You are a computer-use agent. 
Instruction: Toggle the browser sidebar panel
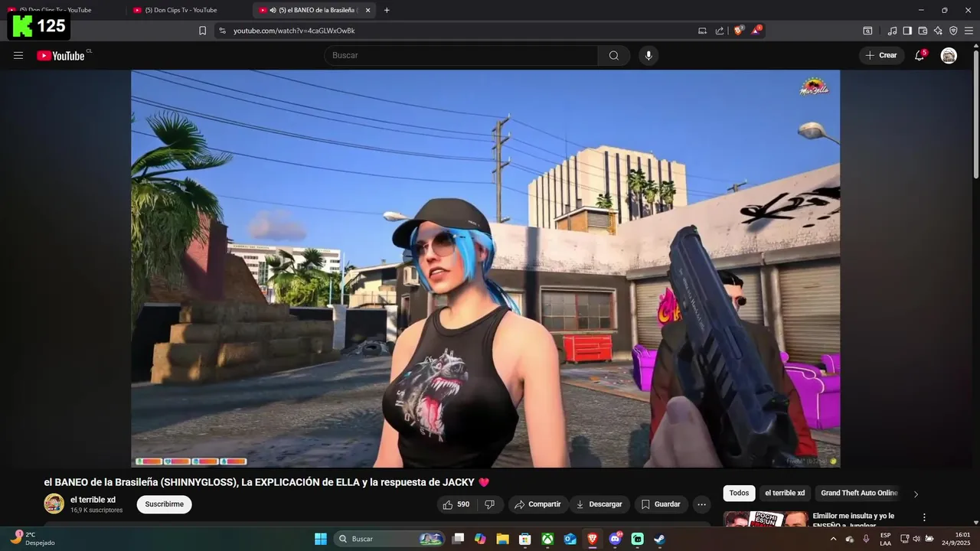point(907,31)
